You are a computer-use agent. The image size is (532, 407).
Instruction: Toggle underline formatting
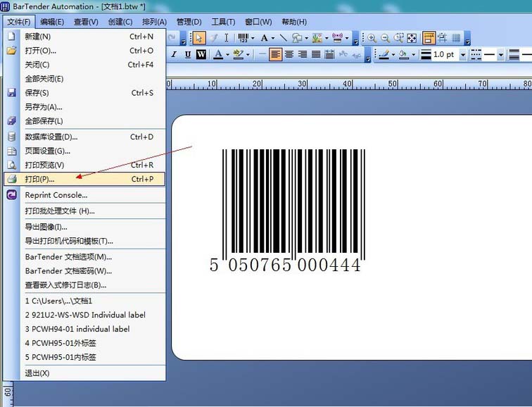pos(188,54)
